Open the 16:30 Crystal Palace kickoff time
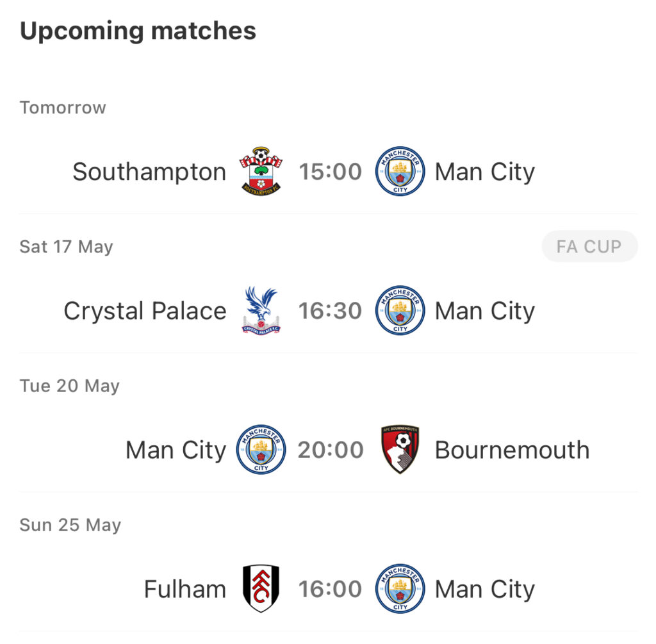 tap(330, 311)
